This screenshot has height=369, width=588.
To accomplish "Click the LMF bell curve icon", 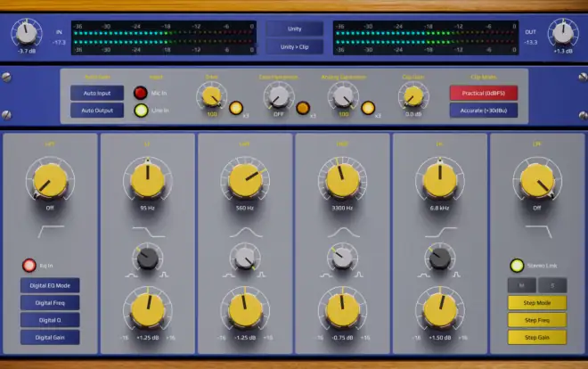I will pos(246,233).
